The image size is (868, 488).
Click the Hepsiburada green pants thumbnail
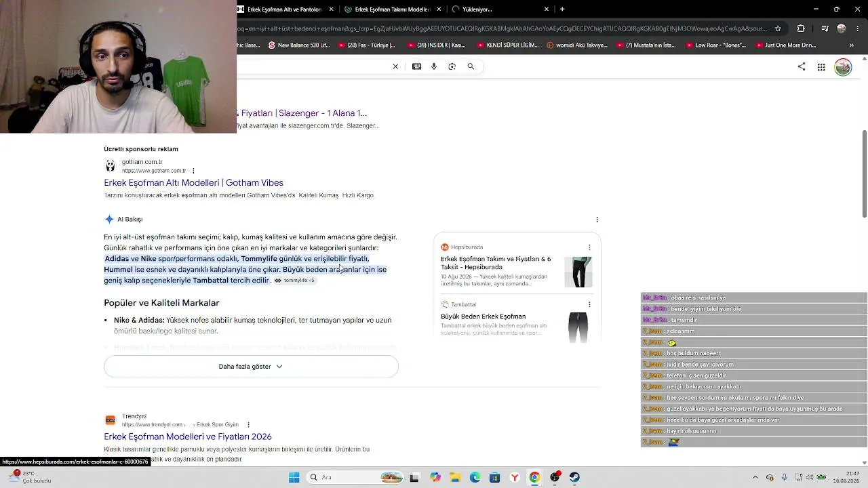click(578, 271)
